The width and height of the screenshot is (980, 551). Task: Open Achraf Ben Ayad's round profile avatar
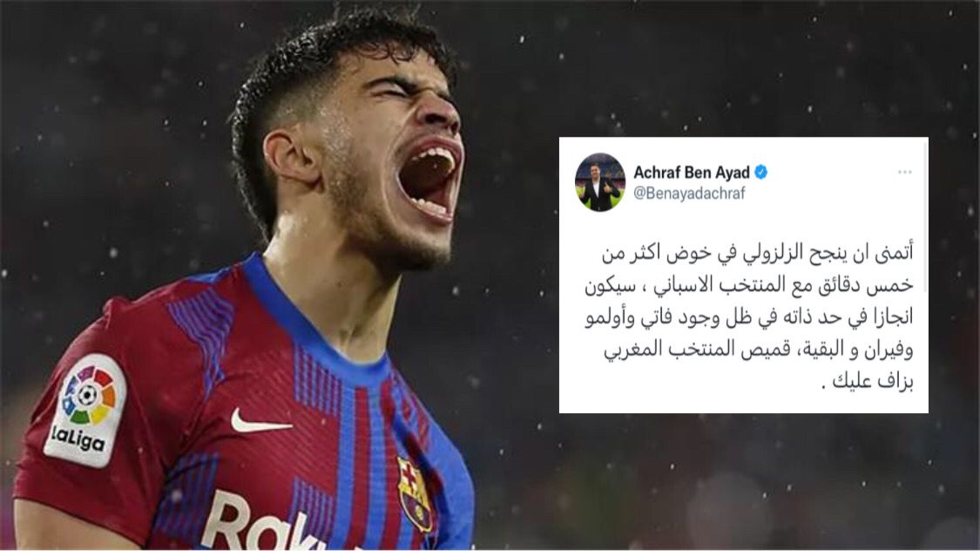pyautogui.click(x=600, y=182)
